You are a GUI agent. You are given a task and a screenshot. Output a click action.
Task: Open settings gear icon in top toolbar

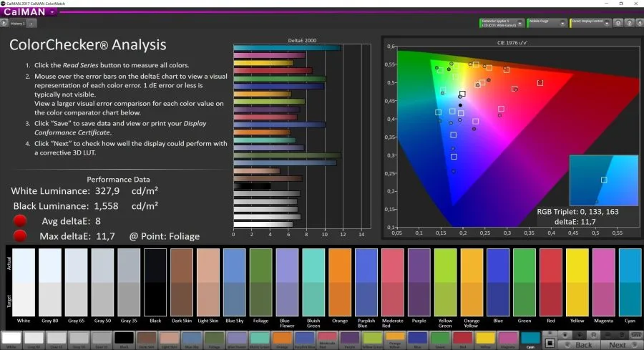click(618, 23)
